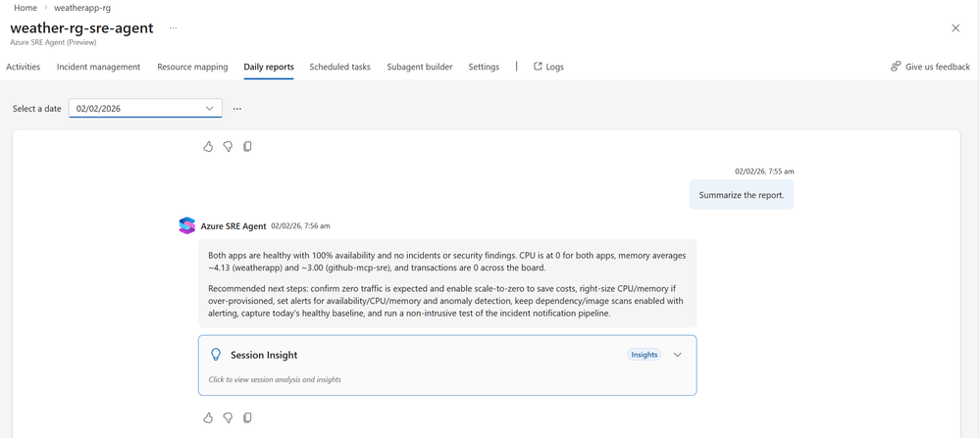Go to Scheduled tasks tab

pos(340,67)
